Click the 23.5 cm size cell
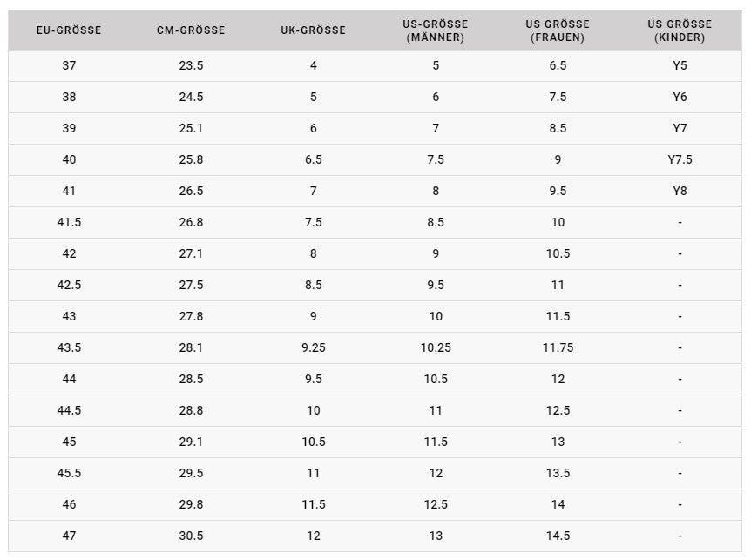 coord(191,65)
